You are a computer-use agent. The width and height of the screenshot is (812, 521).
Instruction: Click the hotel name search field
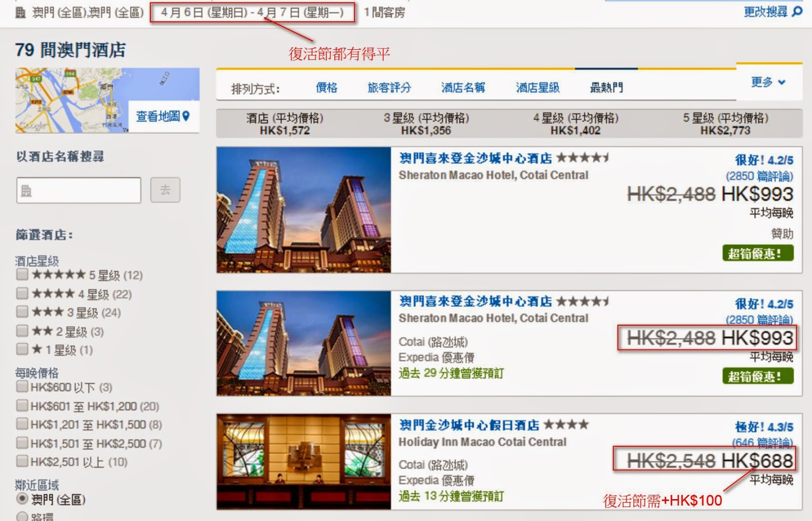coord(79,190)
